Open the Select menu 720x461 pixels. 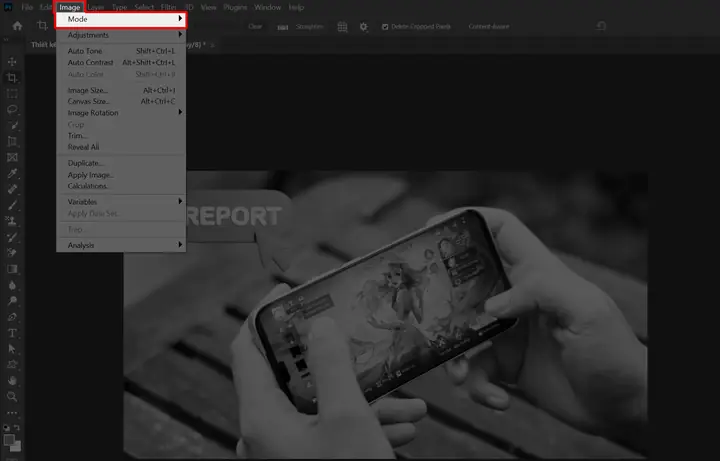144,7
